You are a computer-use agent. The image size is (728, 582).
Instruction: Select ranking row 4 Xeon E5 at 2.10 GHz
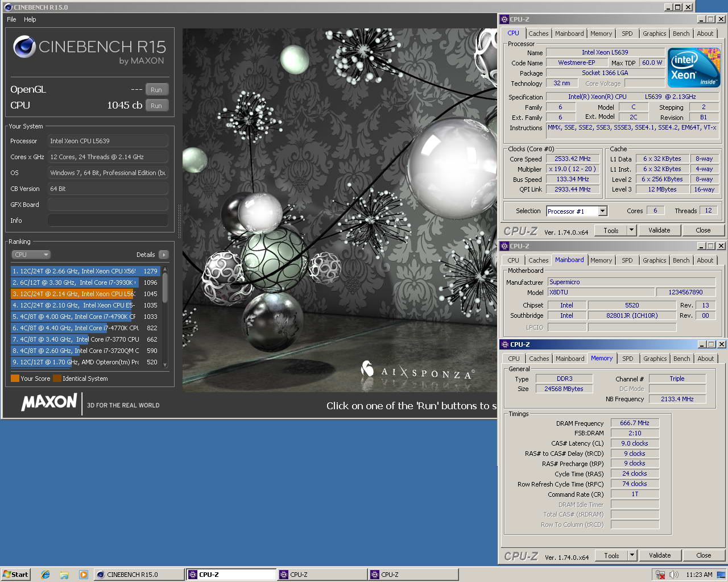coord(85,305)
